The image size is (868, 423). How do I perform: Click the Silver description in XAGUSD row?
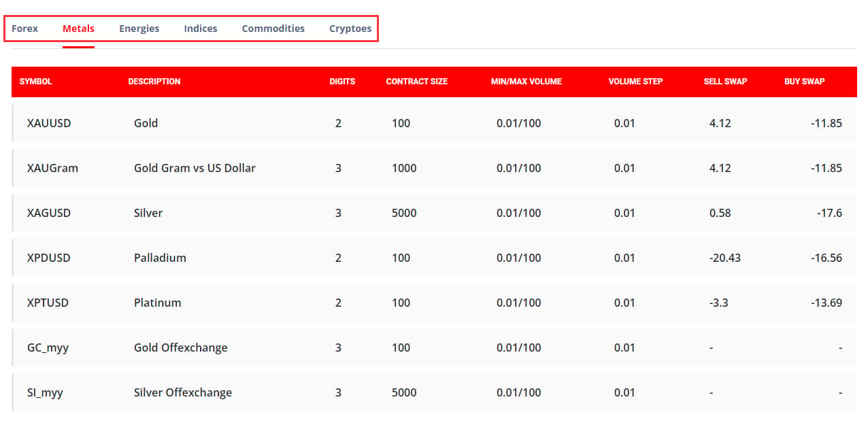[x=148, y=213]
